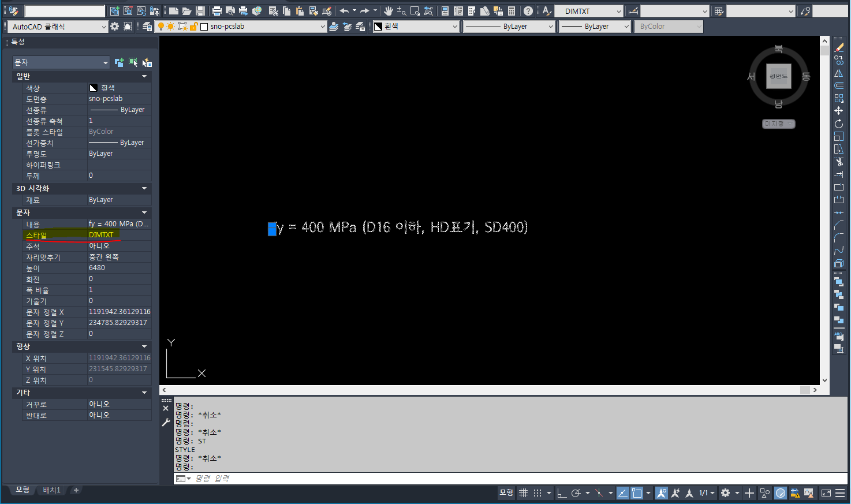Click the Layer Previous icon
Viewport: 851px width, 504px height.
pos(347,27)
